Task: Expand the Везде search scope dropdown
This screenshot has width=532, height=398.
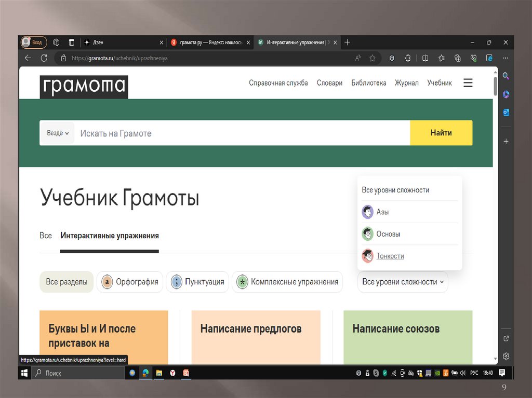Action: [58, 133]
